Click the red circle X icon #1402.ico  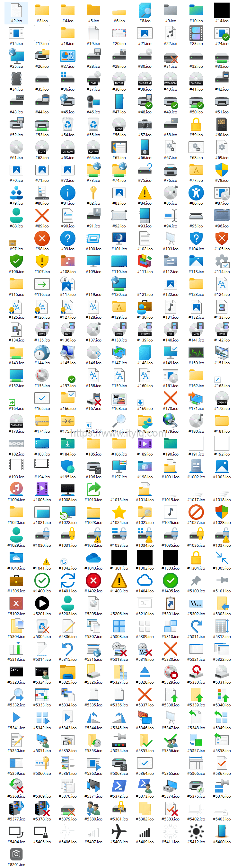click(x=93, y=580)
